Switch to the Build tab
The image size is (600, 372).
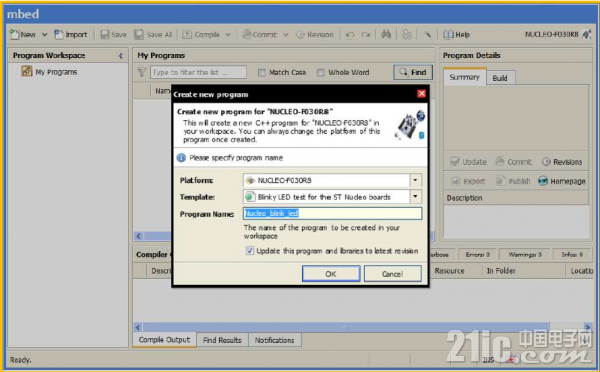(500, 78)
